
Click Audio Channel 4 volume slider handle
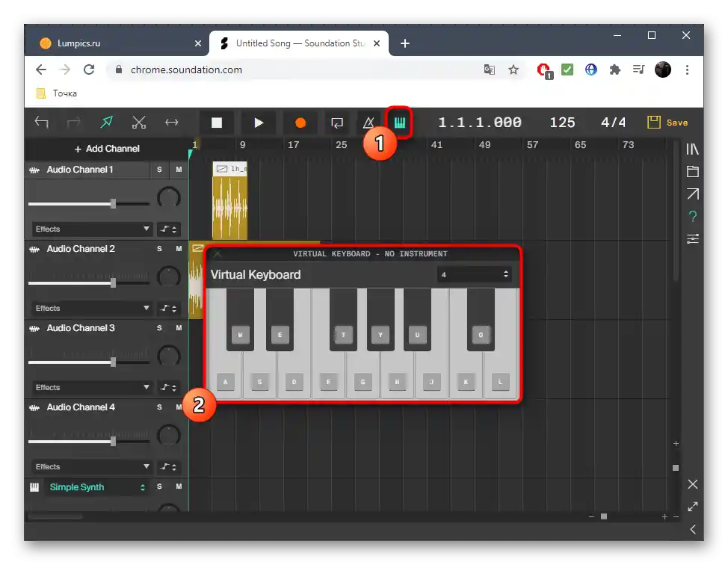[114, 442]
